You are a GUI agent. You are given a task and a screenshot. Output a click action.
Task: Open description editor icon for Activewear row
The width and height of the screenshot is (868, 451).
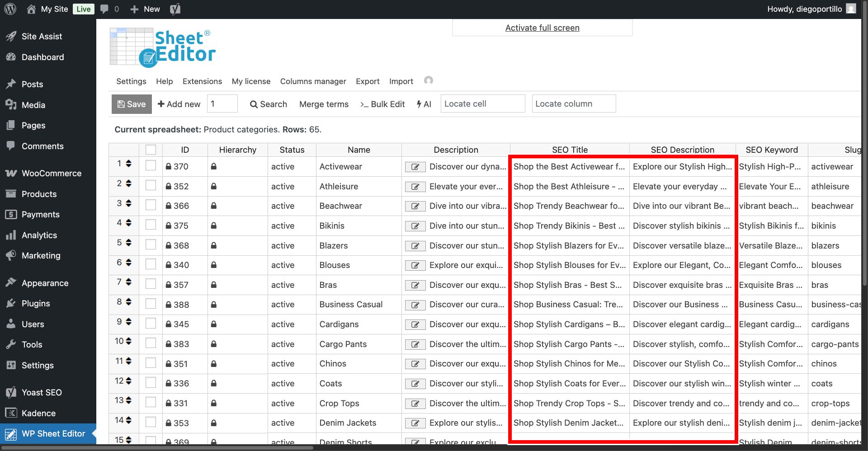415,167
